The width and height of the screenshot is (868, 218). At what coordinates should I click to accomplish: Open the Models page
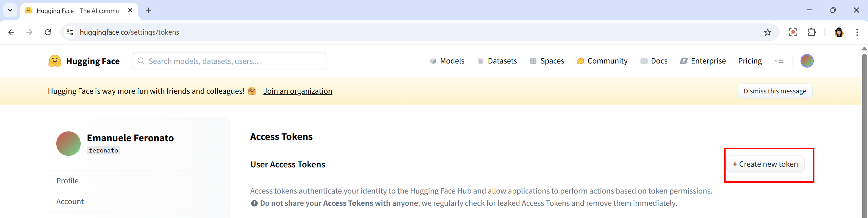click(x=447, y=61)
